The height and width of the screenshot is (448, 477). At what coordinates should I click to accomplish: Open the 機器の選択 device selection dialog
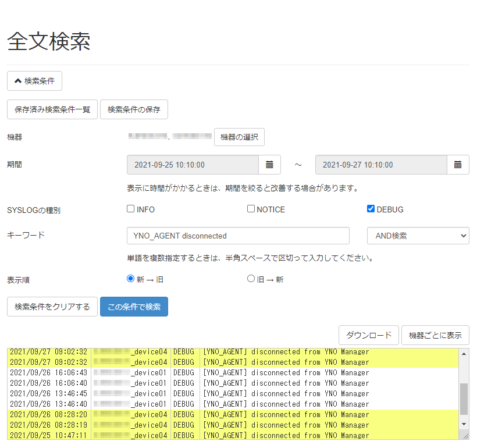pos(239,137)
